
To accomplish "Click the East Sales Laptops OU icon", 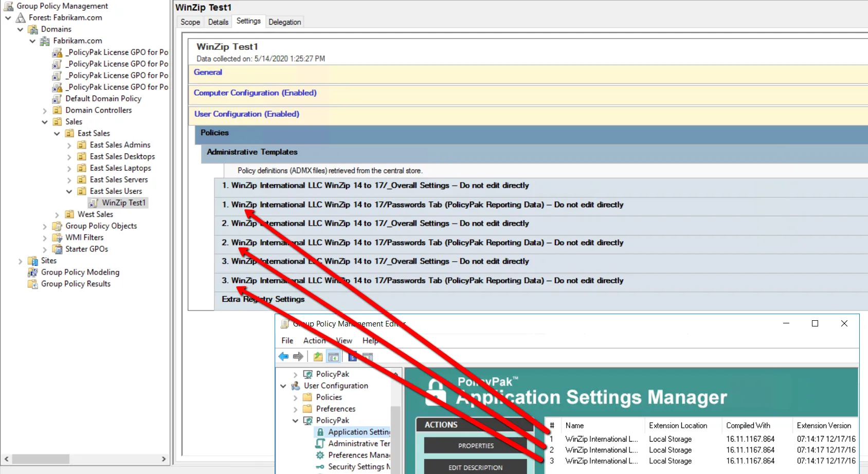I will coord(81,168).
